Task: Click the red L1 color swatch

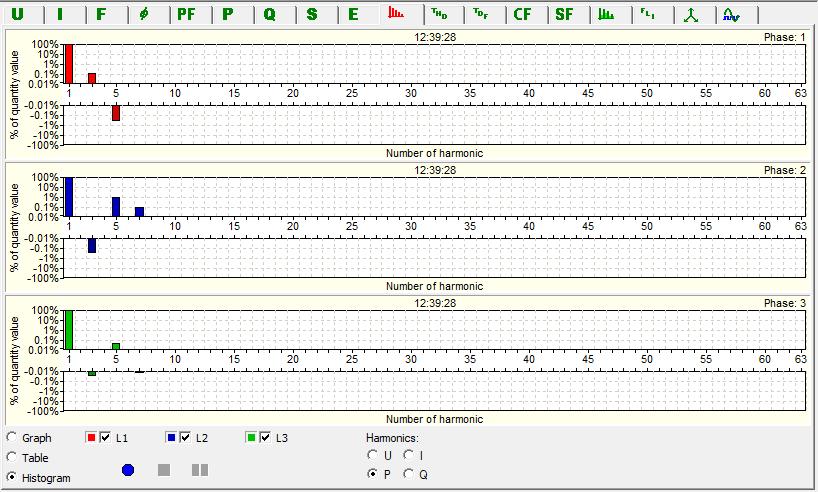Action: pyautogui.click(x=91, y=437)
